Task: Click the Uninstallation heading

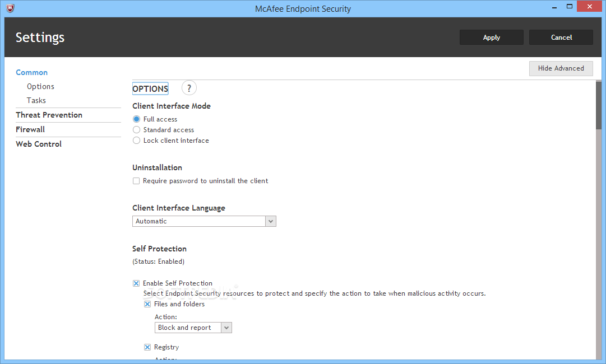Action: click(157, 167)
